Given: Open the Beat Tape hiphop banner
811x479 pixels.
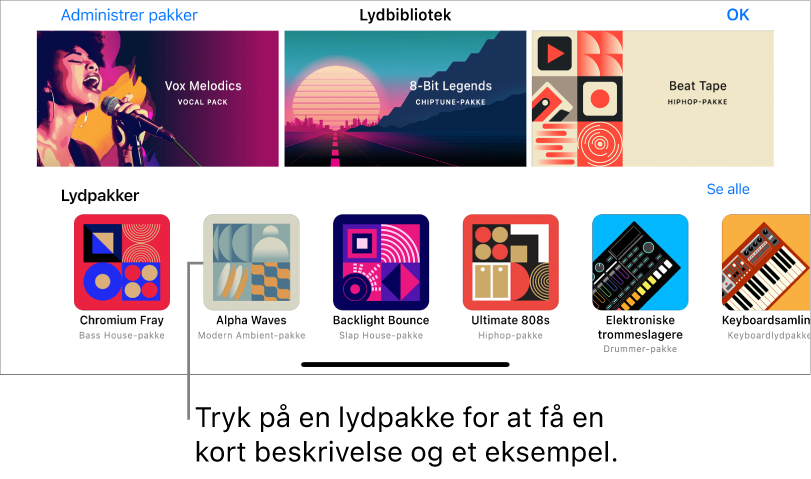Looking at the screenshot, I should click(x=653, y=99).
